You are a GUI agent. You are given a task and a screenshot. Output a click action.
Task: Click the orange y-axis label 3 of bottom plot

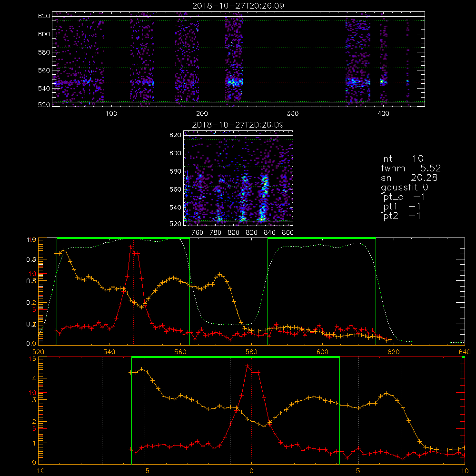(34, 400)
